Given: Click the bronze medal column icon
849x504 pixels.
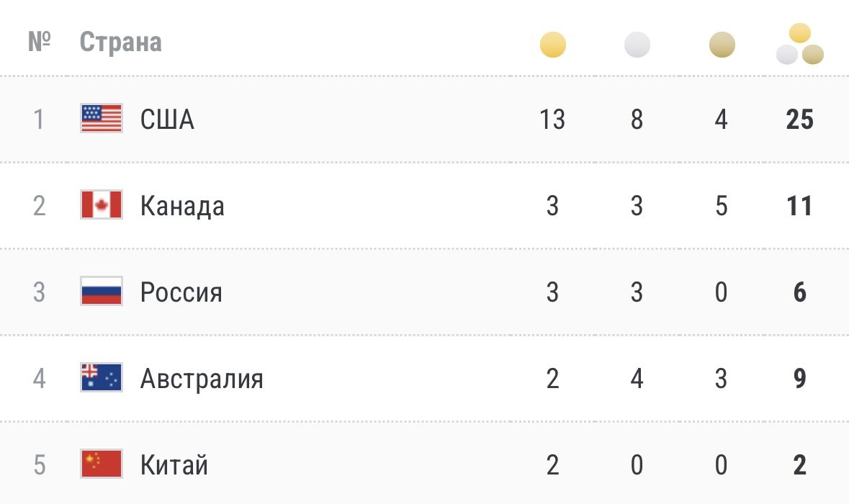Looking at the screenshot, I should (722, 45).
